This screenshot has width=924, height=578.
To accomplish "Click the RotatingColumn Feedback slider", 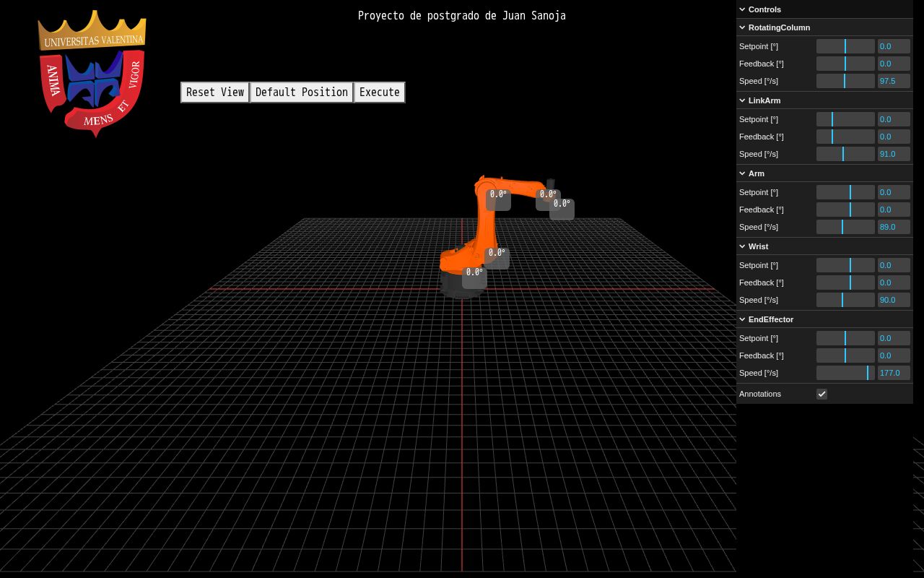I will click(x=845, y=64).
